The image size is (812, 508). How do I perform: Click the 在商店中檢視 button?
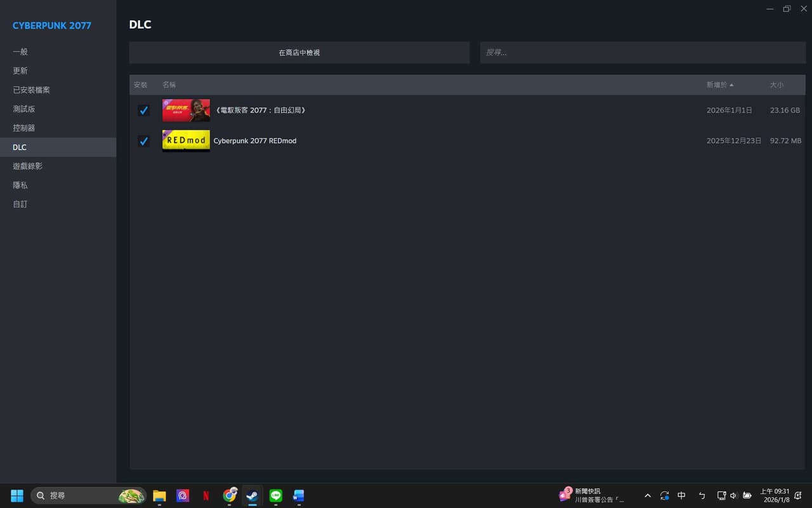[299, 53]
